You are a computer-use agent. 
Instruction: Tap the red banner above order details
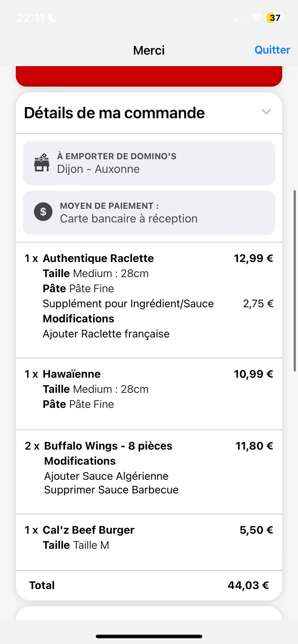pos(149,76)
